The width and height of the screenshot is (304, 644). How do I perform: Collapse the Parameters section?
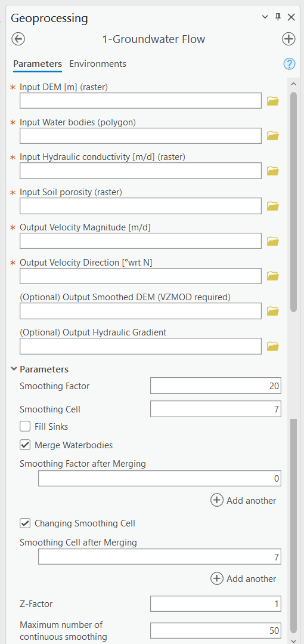(15, 369)
